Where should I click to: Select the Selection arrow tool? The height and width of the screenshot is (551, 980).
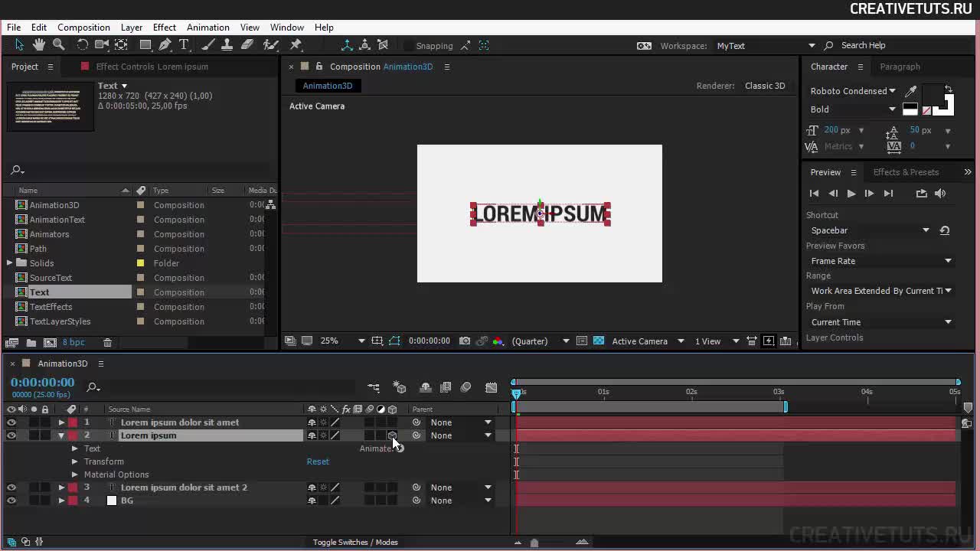pos(19,45)
